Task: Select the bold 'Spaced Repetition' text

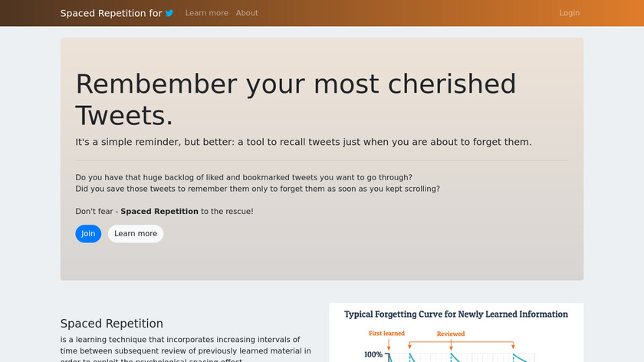Action: pyautogui.click(x=159, y=211)
